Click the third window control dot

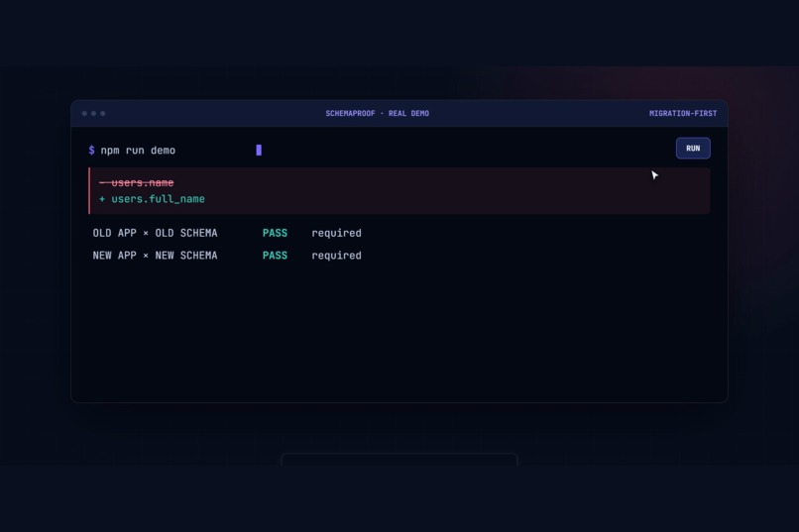click(x=103, y=114)
